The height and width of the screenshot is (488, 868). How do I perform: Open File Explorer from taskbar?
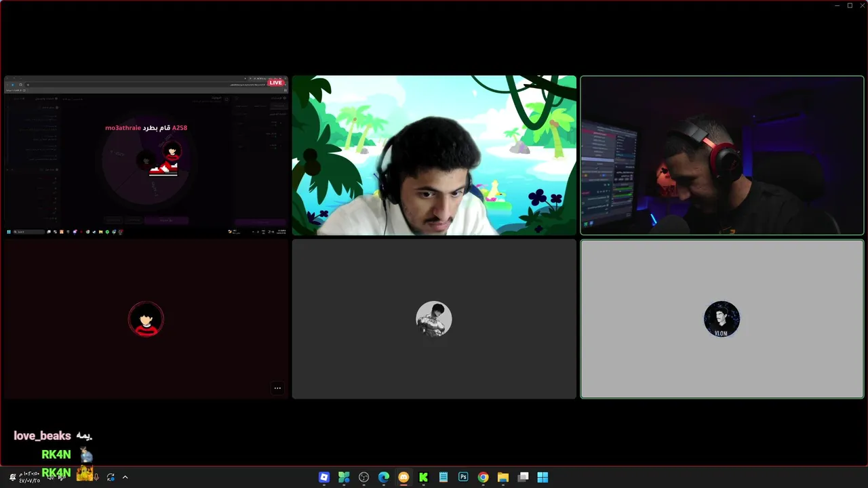tap(503, 477)
